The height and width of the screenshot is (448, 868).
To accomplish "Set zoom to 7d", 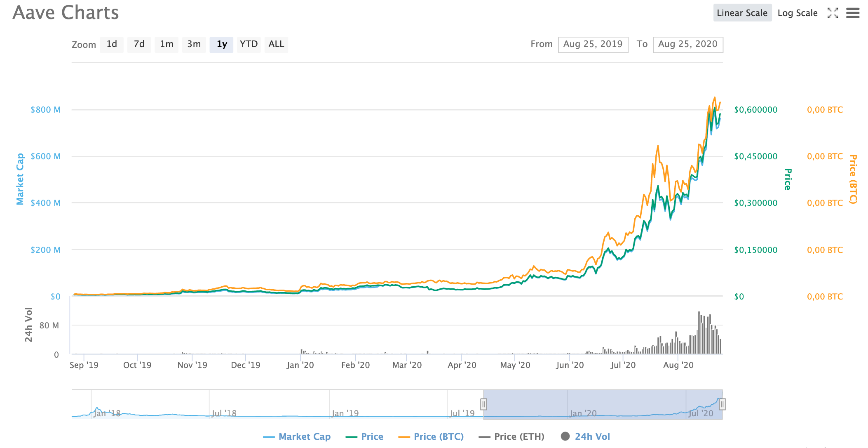I will pos(139,44).
